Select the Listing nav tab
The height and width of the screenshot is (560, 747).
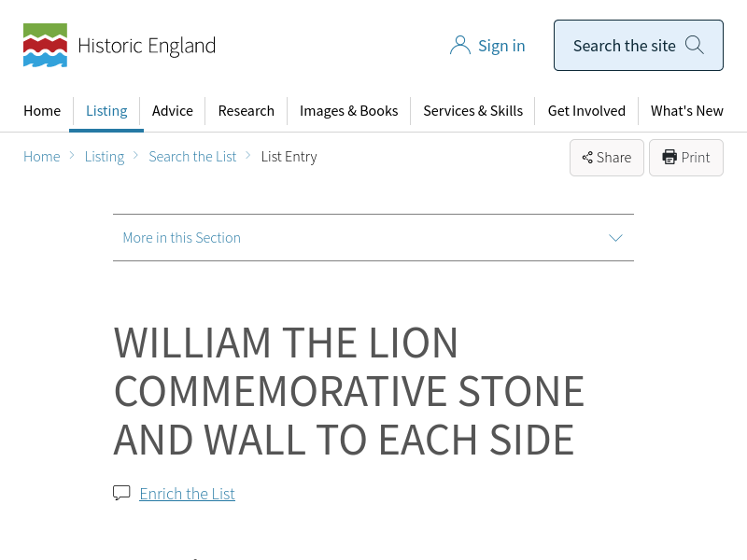tap(106, 111)
